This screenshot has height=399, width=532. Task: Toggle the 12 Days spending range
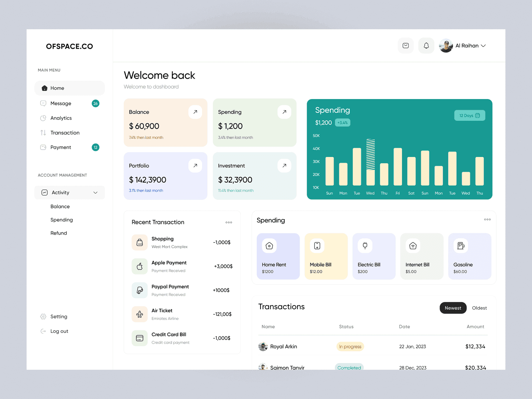coord(469,115)
